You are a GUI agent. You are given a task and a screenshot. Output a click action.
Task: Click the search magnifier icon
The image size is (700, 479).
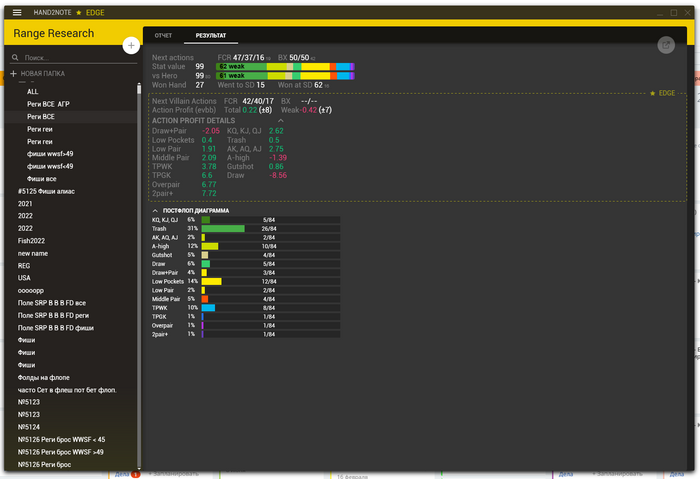click(15, 58)
